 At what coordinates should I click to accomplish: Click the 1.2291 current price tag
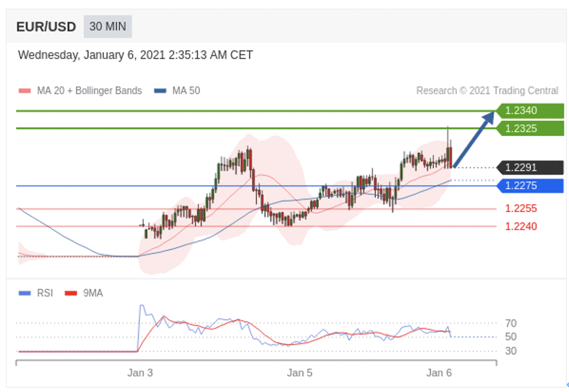coord(530,167)
